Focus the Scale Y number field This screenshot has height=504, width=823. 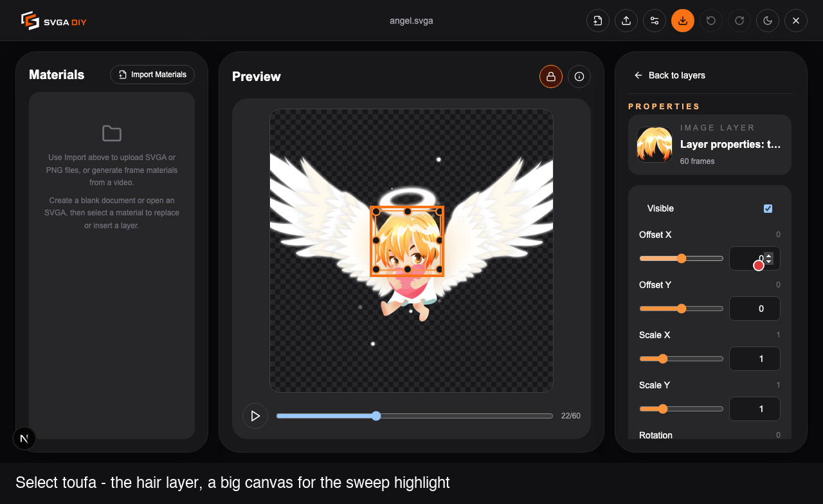(x=755, y=409)
